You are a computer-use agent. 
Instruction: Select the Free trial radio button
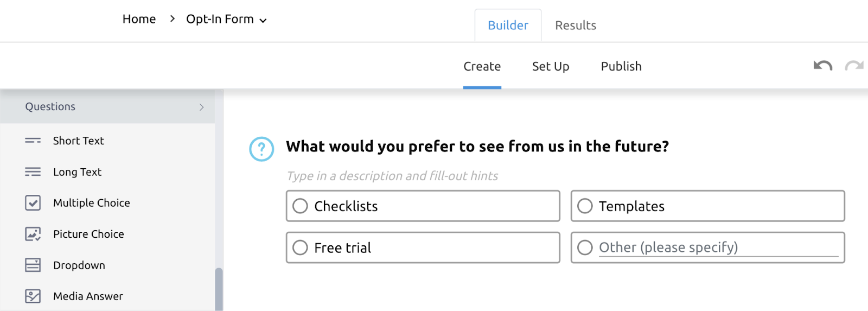(300, 248)
